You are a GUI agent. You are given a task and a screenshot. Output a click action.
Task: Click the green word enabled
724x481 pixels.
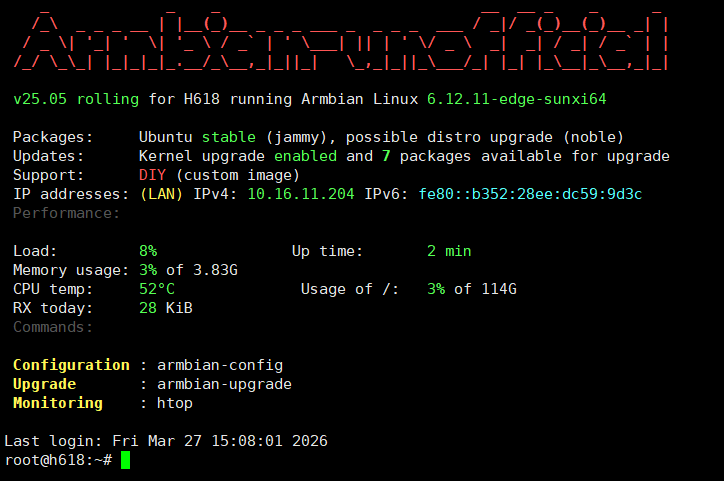[305, 156]
